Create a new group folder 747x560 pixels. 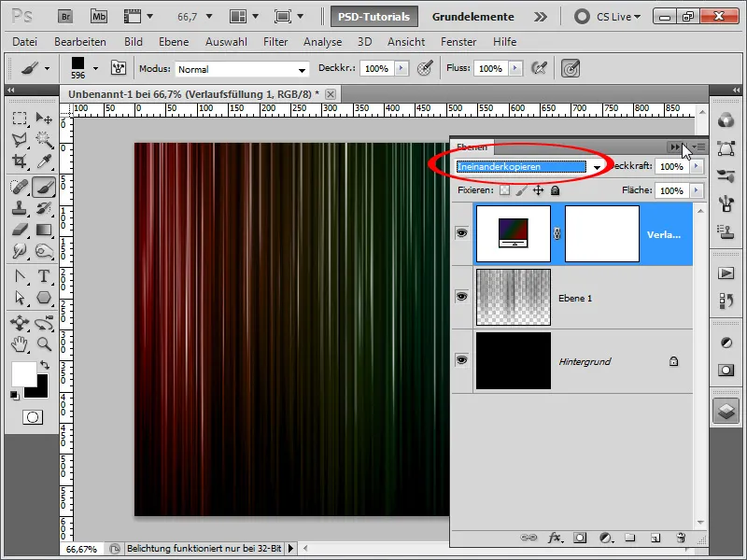pyautogui.click(x=630, y=538)
